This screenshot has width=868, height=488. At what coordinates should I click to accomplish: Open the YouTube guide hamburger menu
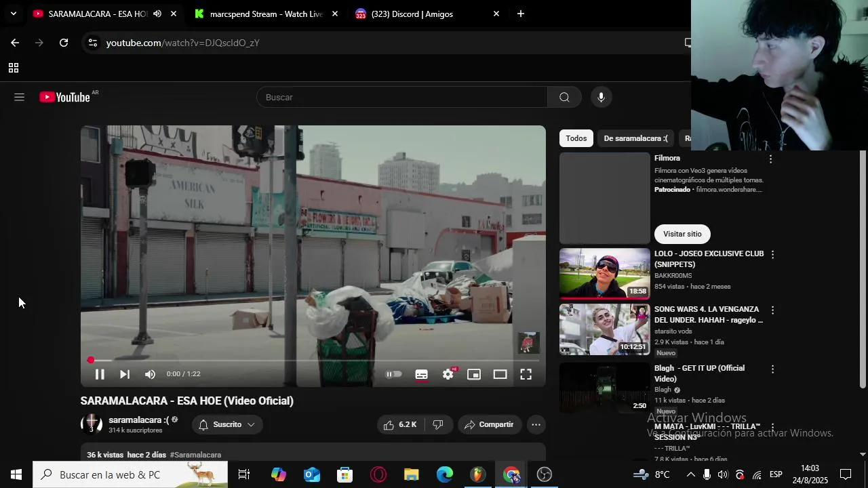pyautogui.click(x=19, y=98)
